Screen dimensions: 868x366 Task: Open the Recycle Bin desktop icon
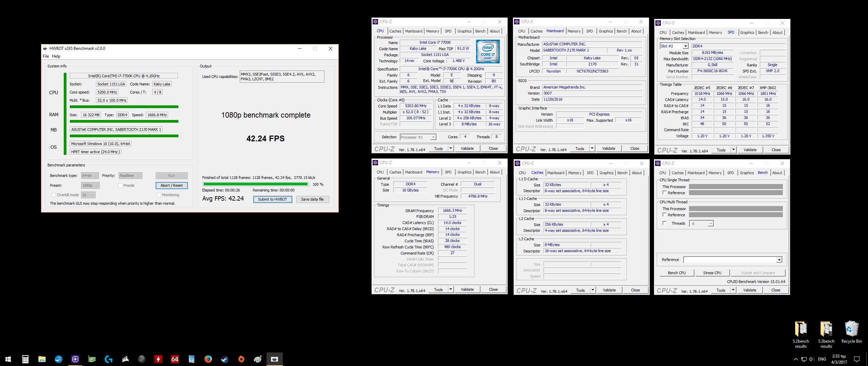(851, 332)
